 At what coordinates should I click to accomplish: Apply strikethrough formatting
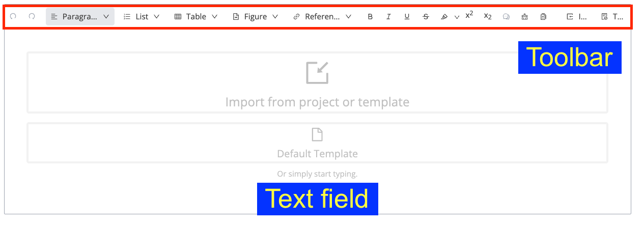point(426,17)
